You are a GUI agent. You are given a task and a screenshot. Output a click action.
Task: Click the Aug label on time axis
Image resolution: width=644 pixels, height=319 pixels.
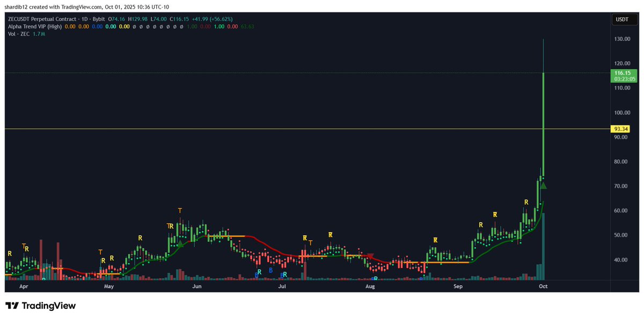click(x=370, y=287)
